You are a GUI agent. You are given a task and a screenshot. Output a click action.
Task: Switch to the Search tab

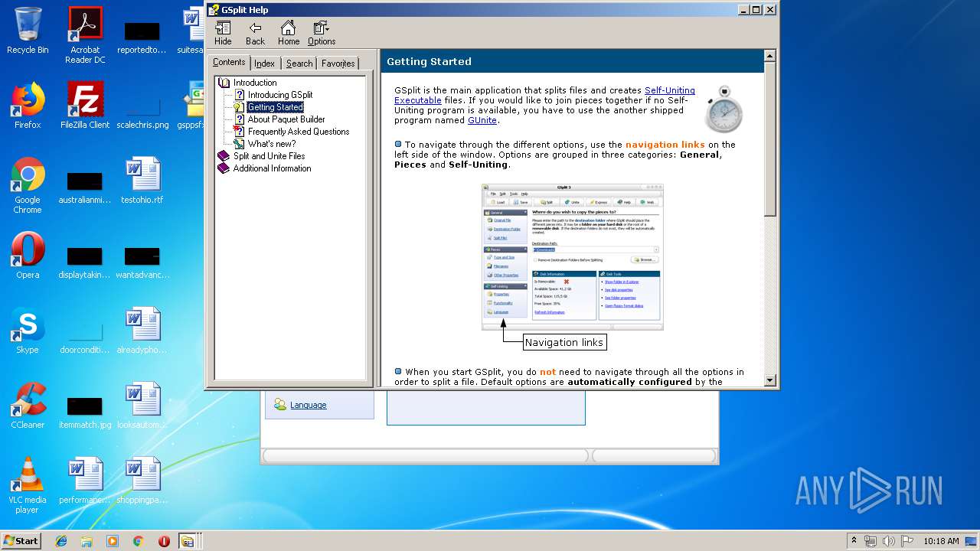299,64
